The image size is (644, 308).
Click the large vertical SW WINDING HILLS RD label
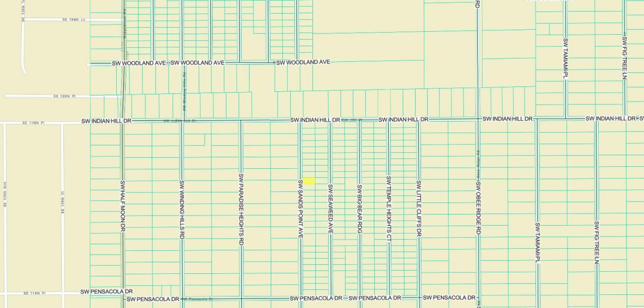click(x=182, y=210)
